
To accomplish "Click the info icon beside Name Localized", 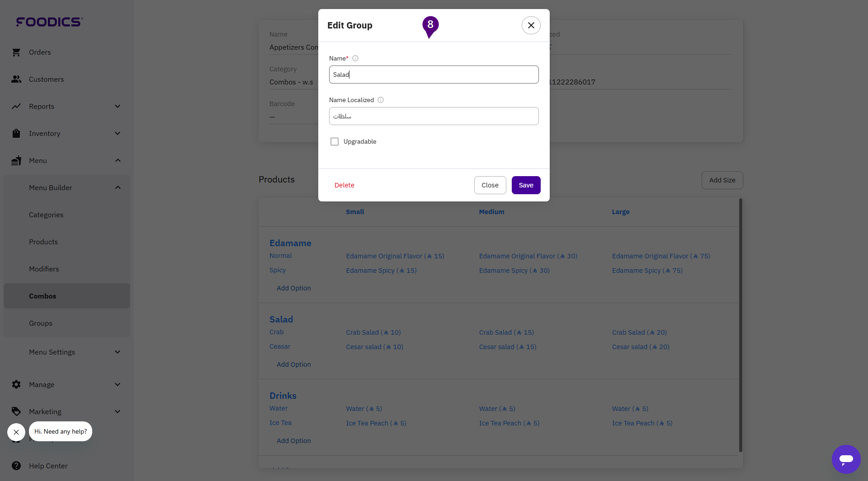I will 381,100.
